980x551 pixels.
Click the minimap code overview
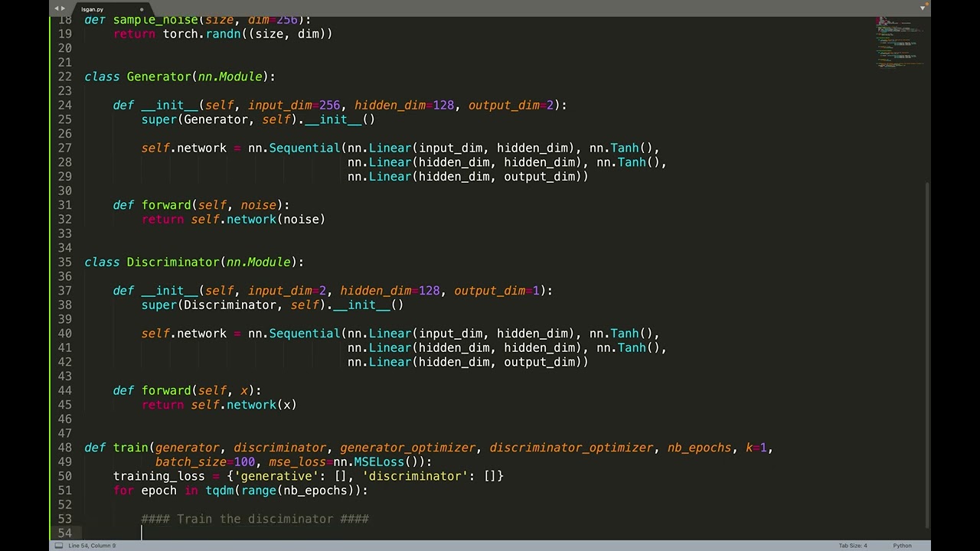900,42
